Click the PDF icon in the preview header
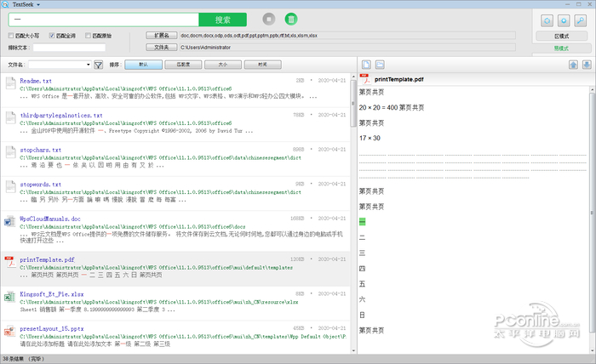 [x=365, y=79]
